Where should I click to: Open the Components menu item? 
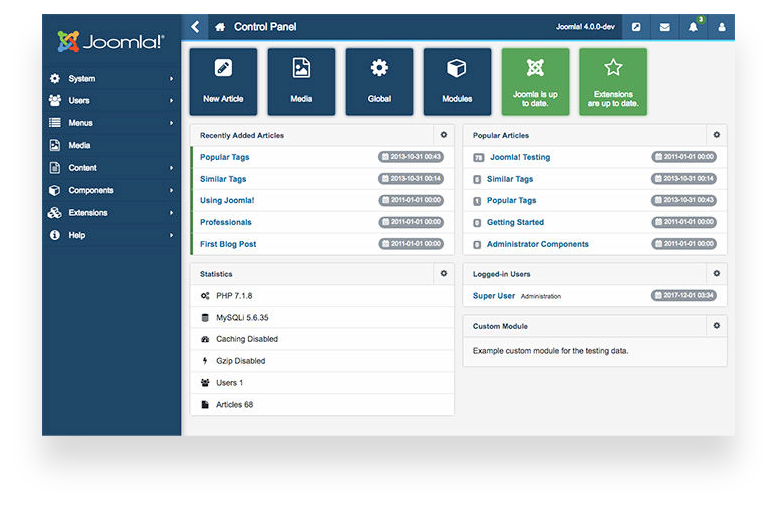click(111, 190)
